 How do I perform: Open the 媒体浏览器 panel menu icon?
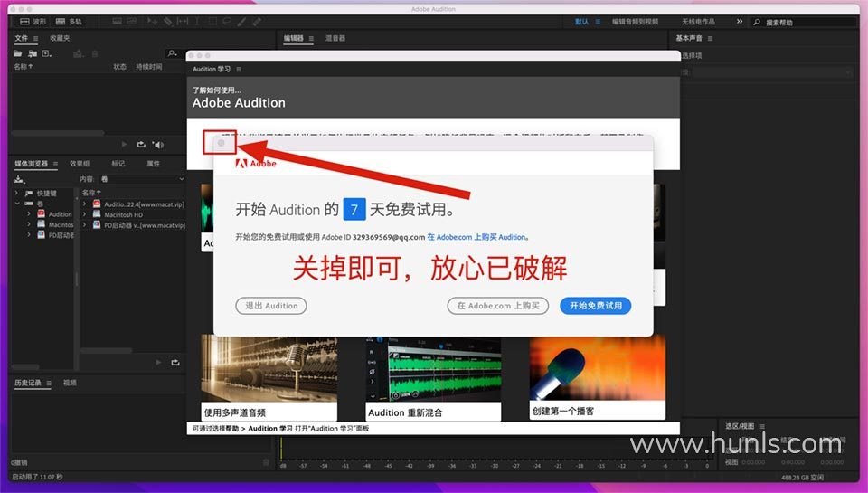tap(55, 164)
